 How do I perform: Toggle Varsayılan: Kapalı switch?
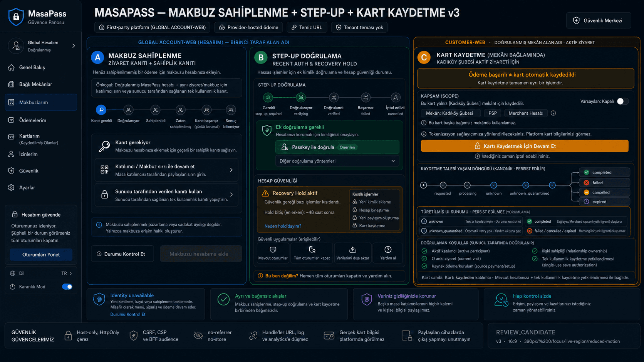point(622,101)
